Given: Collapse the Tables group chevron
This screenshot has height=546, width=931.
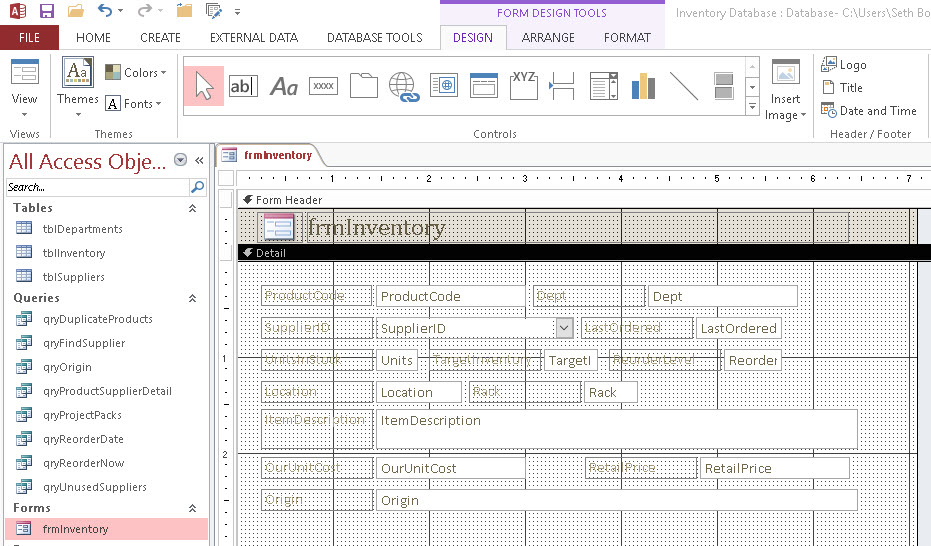Looking at the screenshot, I should point(192,208).
